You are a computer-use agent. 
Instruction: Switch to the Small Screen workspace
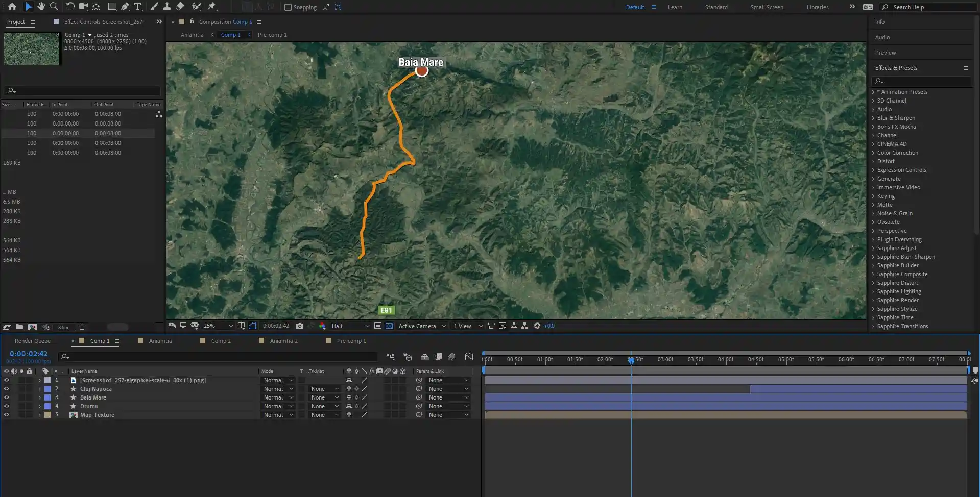coord(767,7)
